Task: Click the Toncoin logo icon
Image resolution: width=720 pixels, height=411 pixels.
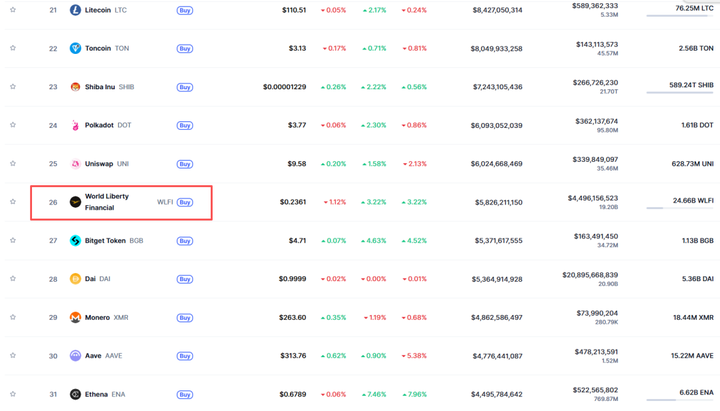Action: point(75,48)
